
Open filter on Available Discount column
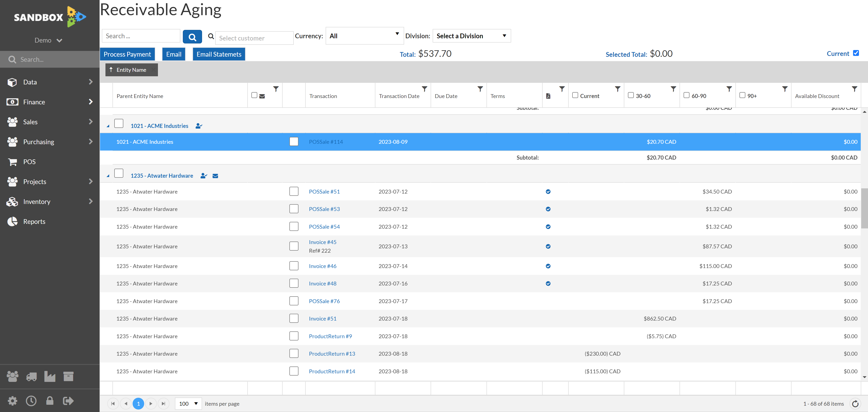pyautogui.click(x=854, y=89)
